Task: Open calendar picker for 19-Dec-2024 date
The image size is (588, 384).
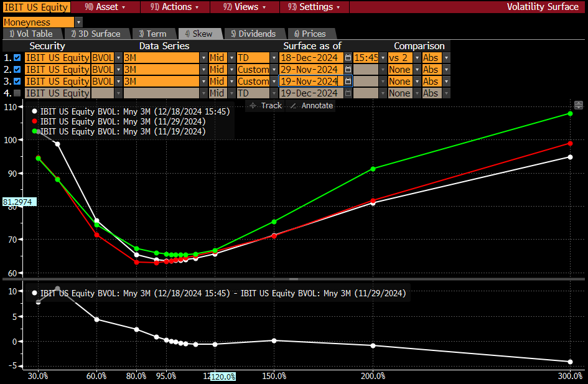Action: coord(348,93)
